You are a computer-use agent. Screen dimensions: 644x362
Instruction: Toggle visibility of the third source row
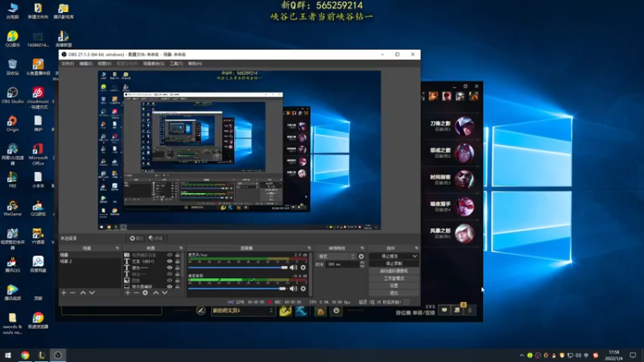click(x=169, y=268)
